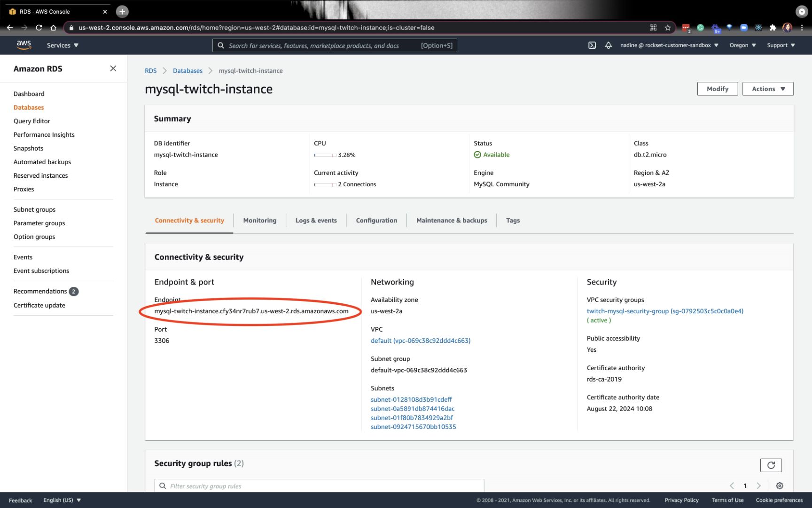
Task: Bookmark this page with the star icon
Action: click(x=668, y=28)
